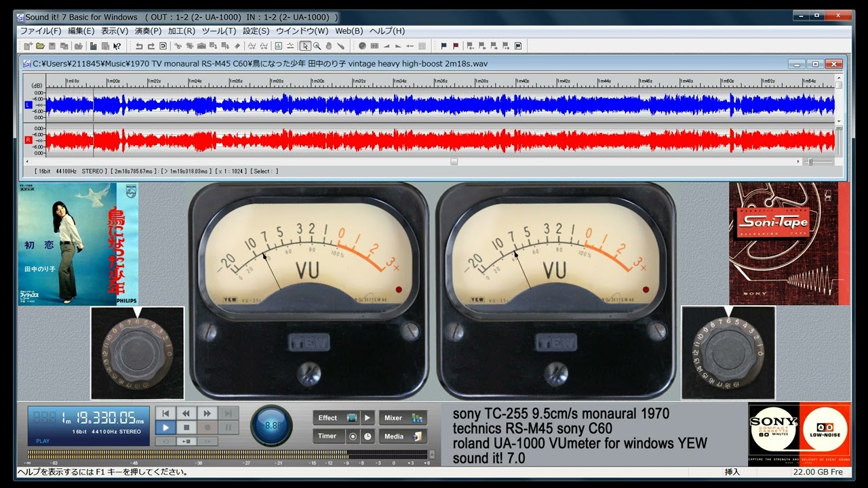Click the Fast Forward transport button
The image size is (868, 488).
[207, 413]
